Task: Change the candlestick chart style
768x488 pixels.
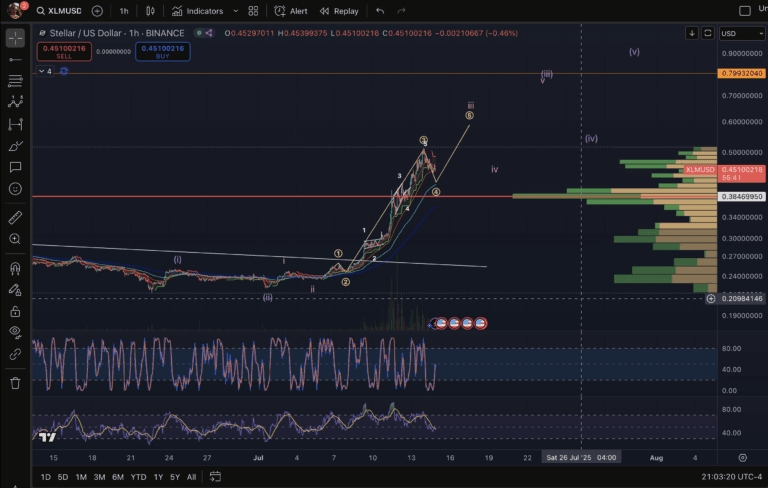Action: [150, 11]
